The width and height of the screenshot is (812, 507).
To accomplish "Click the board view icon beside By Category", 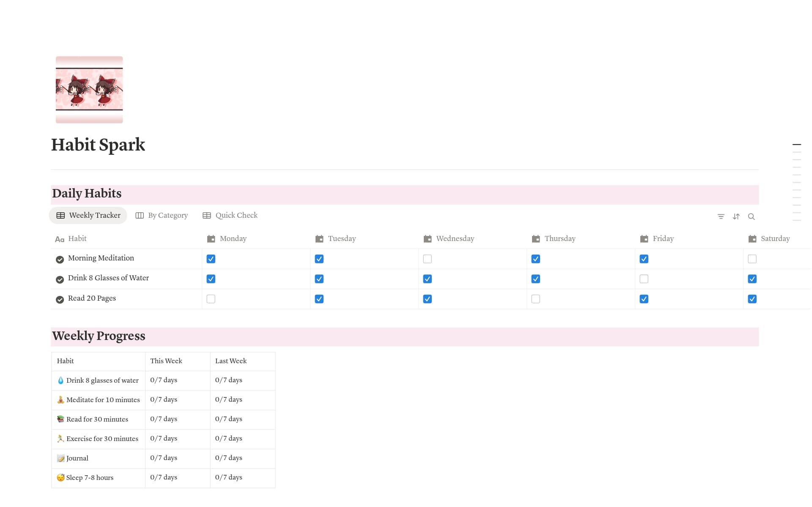I will (140, 215).
